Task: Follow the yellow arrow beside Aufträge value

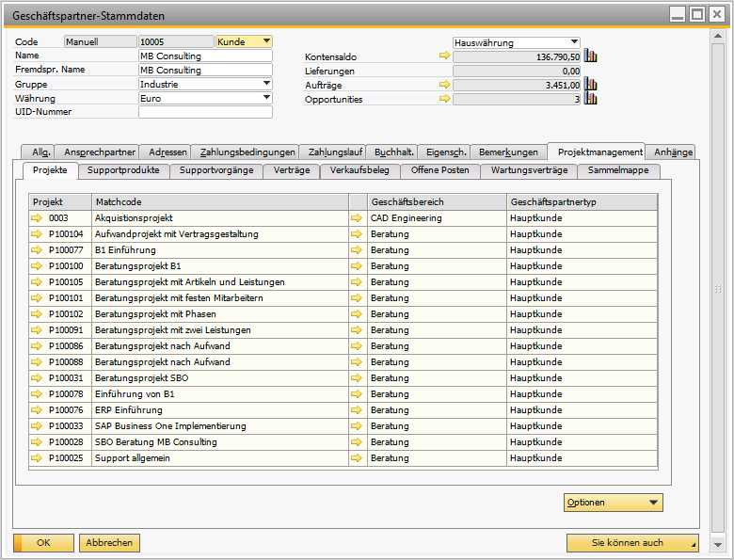Action: [445, 85]
